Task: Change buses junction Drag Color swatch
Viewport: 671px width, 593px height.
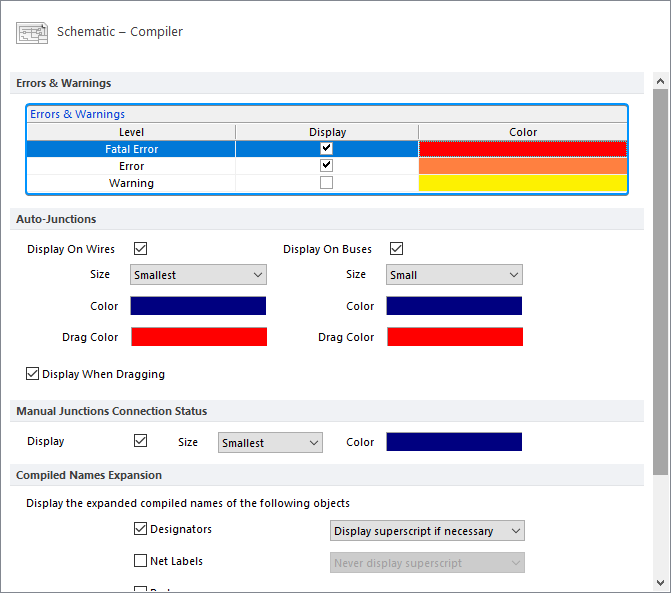Action: coord(455,337)
